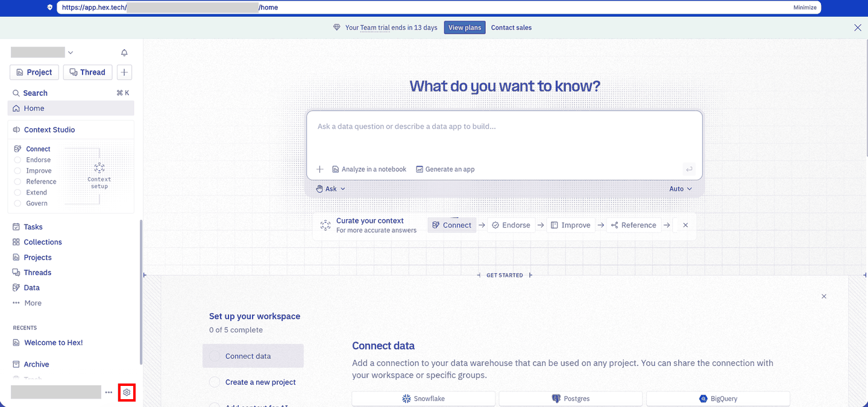Select the Improve step in Context Studio
Image resolution: width=868 pixels, height=407 pixels.
pos(39,171)
